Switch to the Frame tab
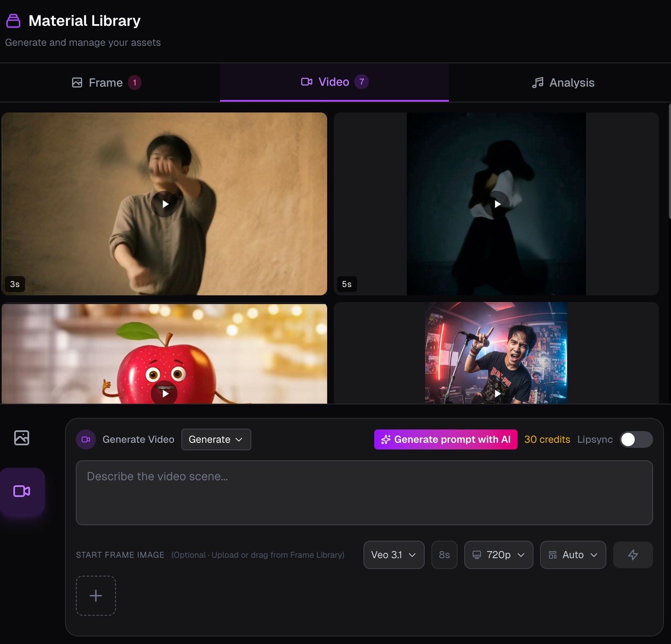The image size is (671, 644). click(106, 82)
